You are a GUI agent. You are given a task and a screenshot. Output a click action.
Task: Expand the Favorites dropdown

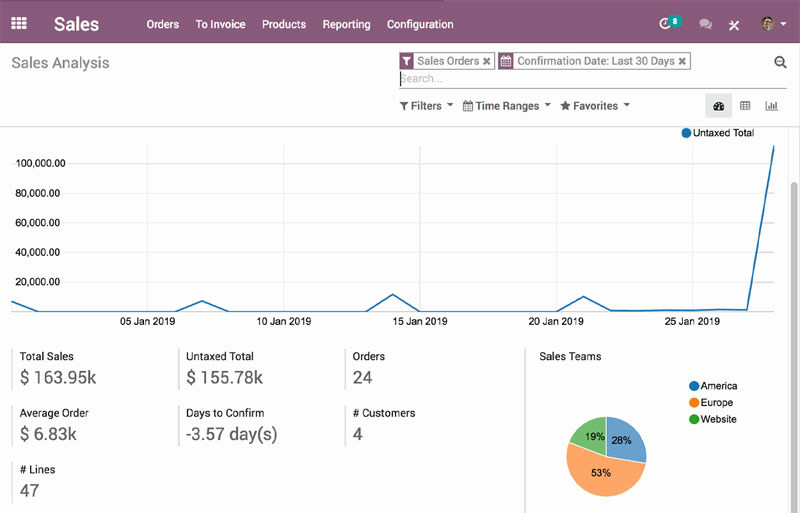595,106
